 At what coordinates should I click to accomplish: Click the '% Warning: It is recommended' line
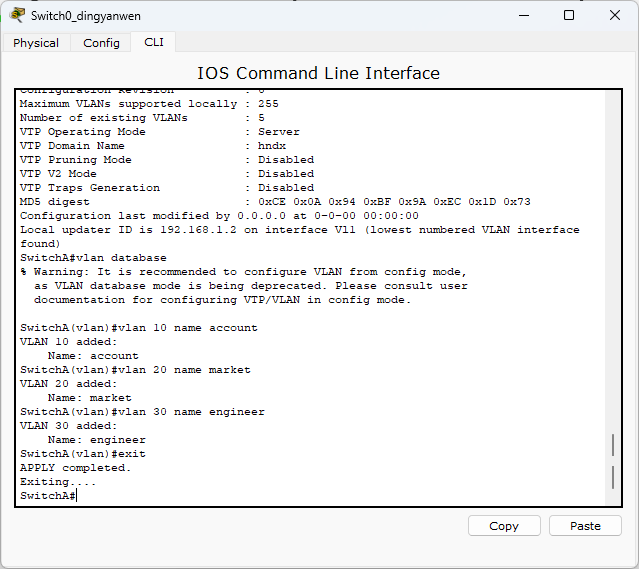(243, 272)
